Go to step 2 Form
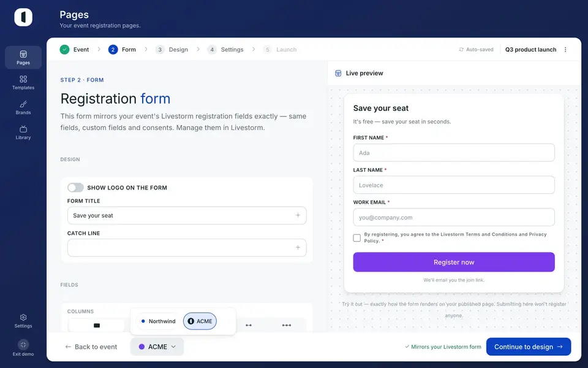Screen dimensions: 588x368 coord(123,50)
